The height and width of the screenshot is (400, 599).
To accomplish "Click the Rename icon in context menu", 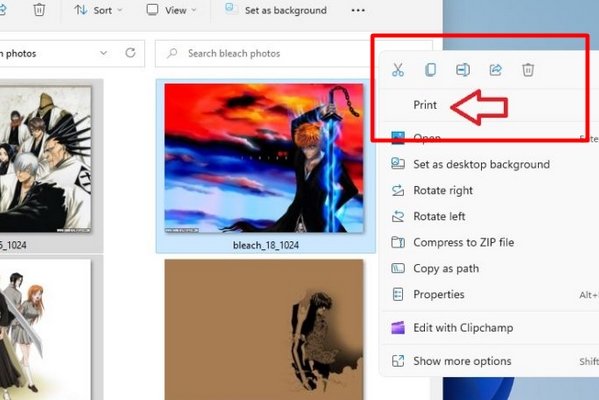I will pos(463,70).
